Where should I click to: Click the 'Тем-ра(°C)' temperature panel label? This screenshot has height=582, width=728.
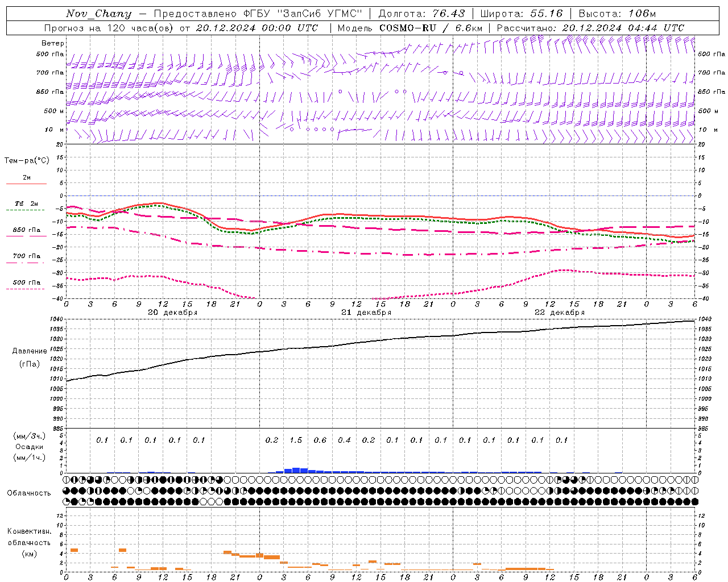[x=27, y=161]
